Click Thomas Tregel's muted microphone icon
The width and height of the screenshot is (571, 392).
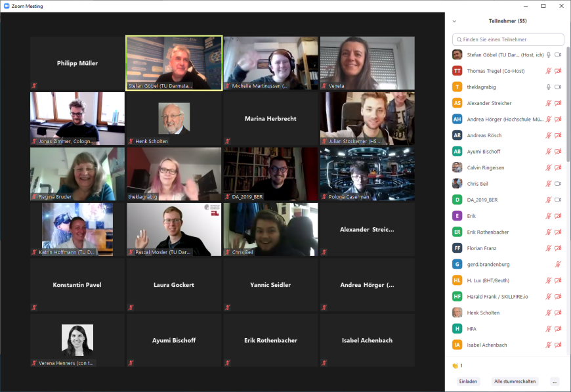pyautogui.click(x=549, y=71)
